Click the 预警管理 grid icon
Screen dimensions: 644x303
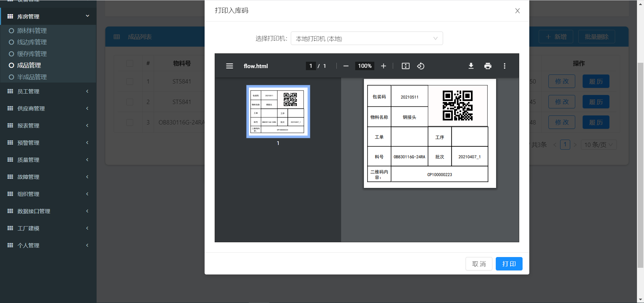coord(10,143)
